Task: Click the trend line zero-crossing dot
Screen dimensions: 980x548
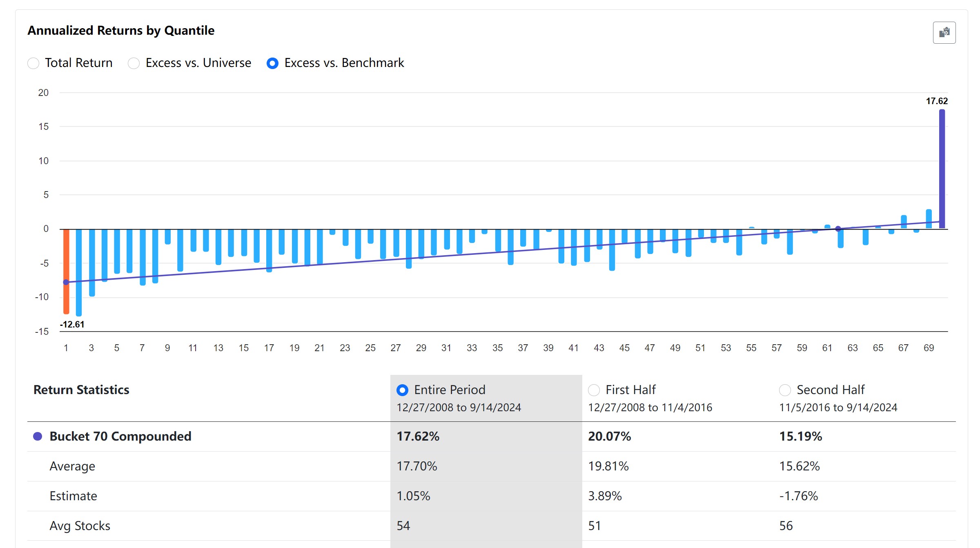Action: [x=838, y=229]
